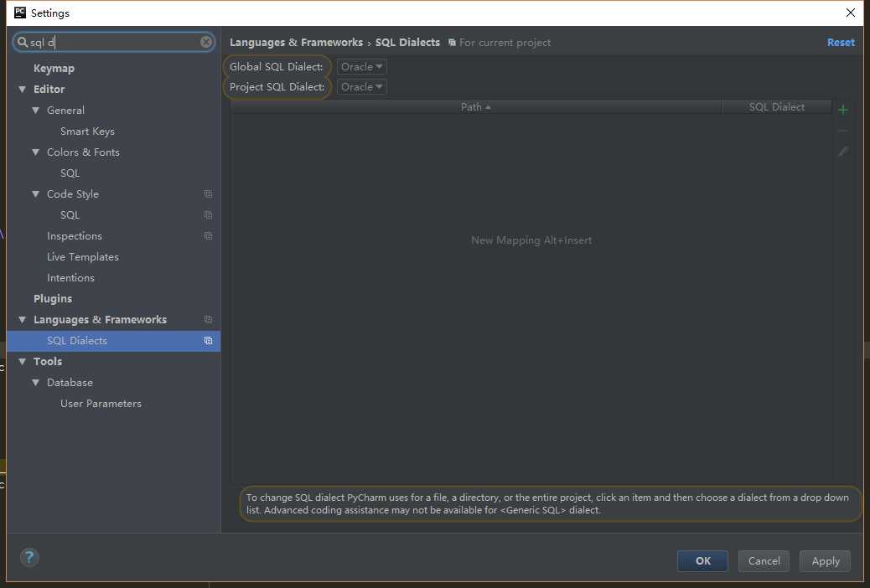870x588 pixels.
Task: Click project-level icon beside Code Style
Action: (208, 194)
